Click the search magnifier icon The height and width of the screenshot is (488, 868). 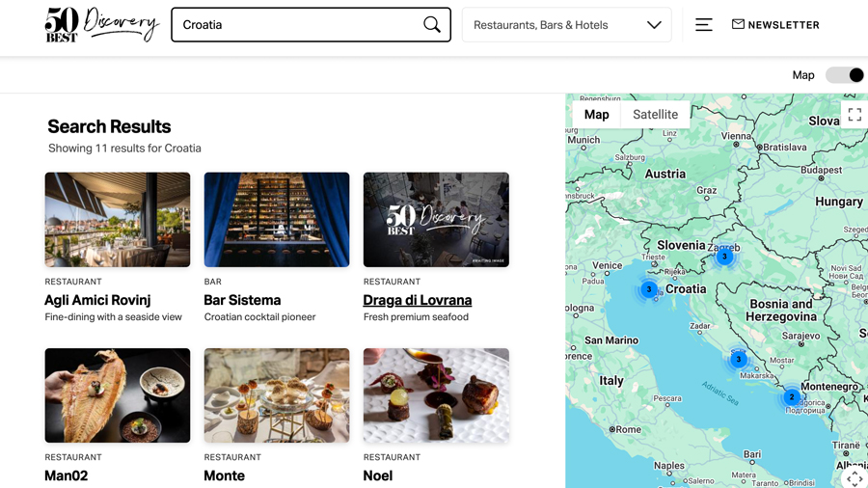click(432, 25)
